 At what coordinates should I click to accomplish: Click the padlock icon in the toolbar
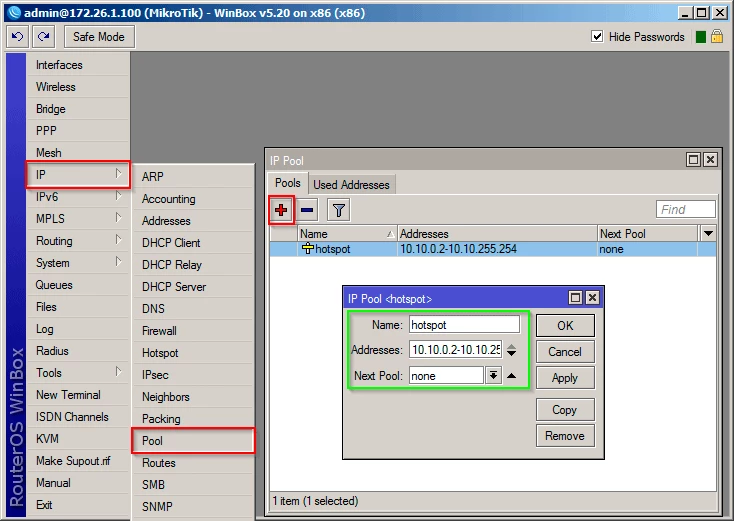point(717,37)
